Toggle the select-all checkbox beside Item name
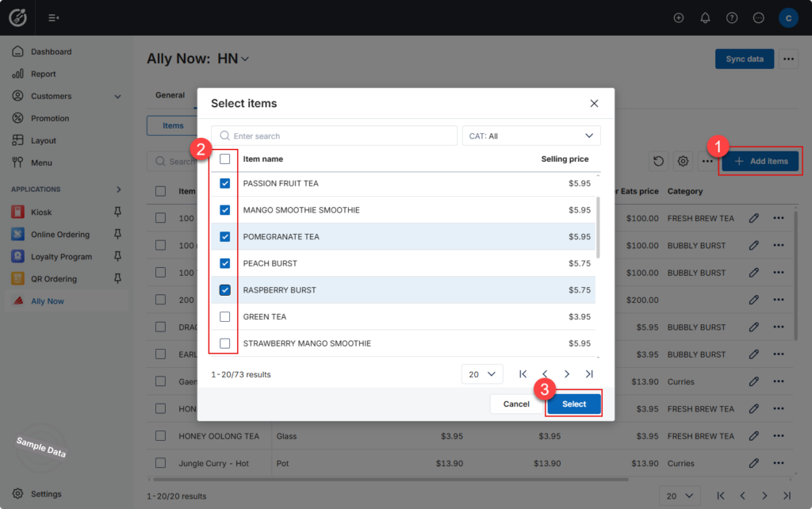 [224, 159]
